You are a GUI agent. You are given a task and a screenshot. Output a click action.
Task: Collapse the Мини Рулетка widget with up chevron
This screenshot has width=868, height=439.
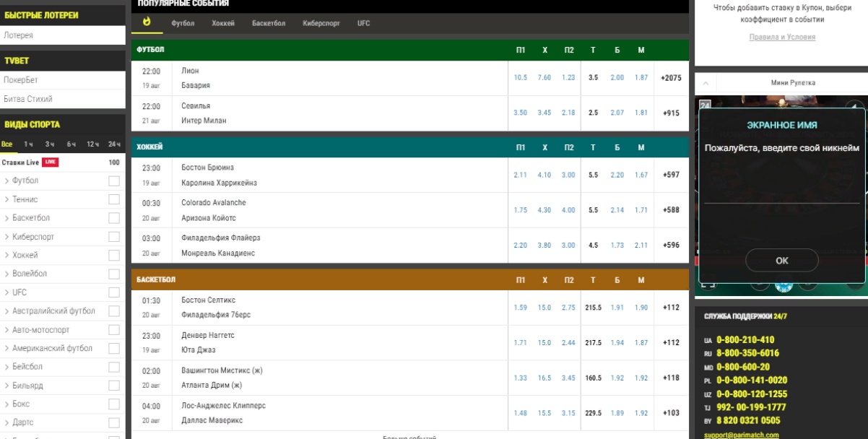(706, 82)
